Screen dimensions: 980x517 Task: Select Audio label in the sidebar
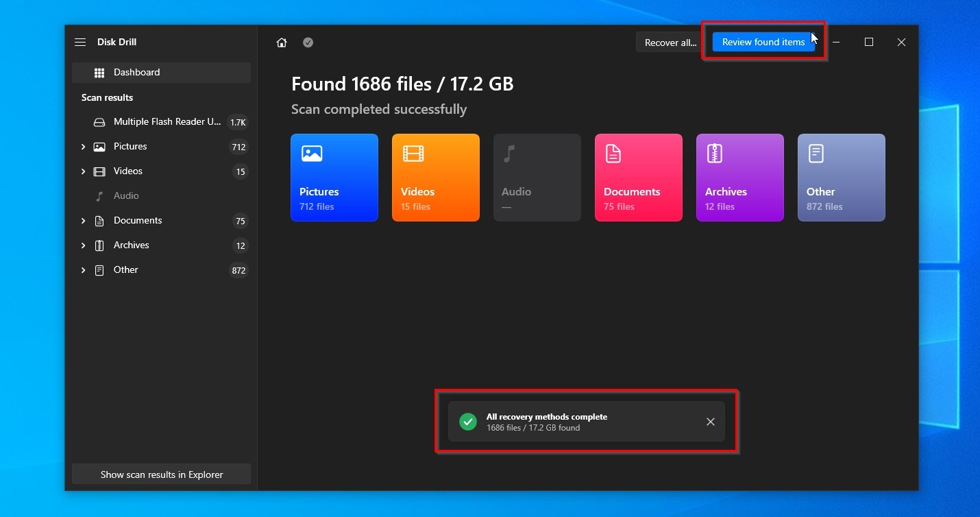click(x=126, y=196)
